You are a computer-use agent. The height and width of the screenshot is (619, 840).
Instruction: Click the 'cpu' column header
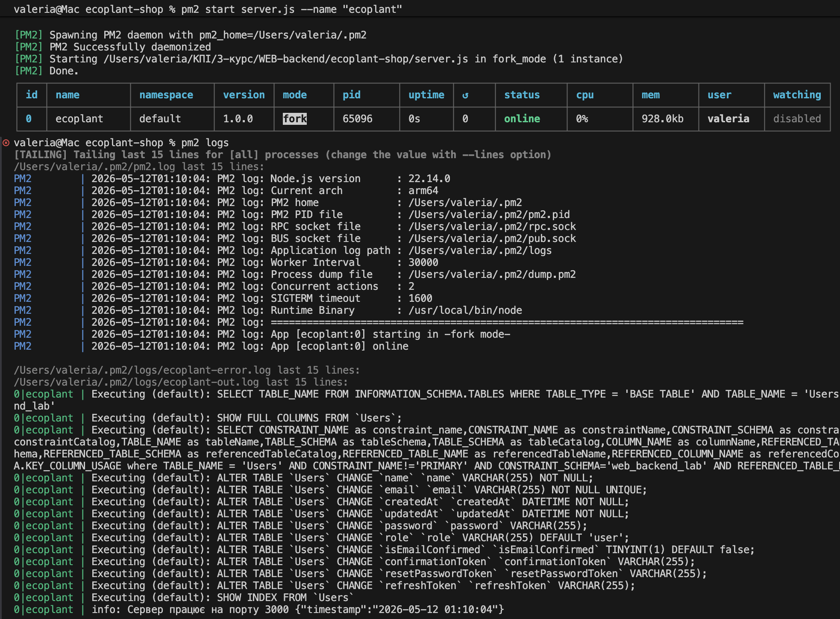click(585, 95)
